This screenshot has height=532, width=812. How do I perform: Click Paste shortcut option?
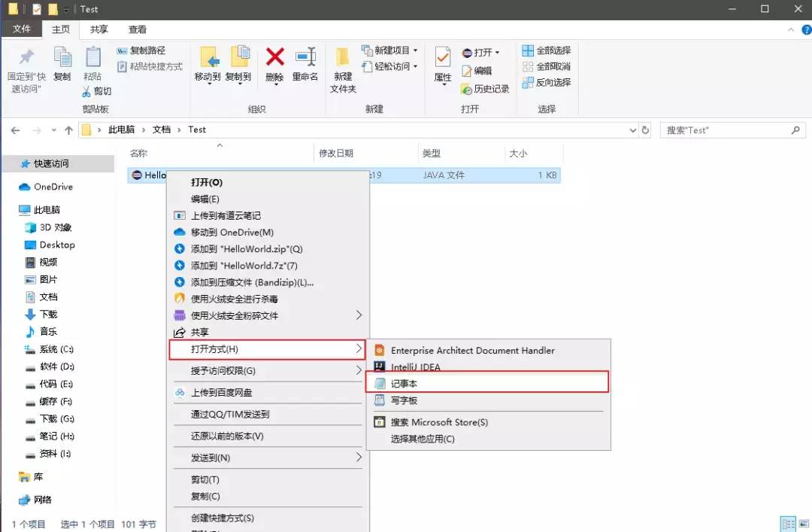pos(150,66)
